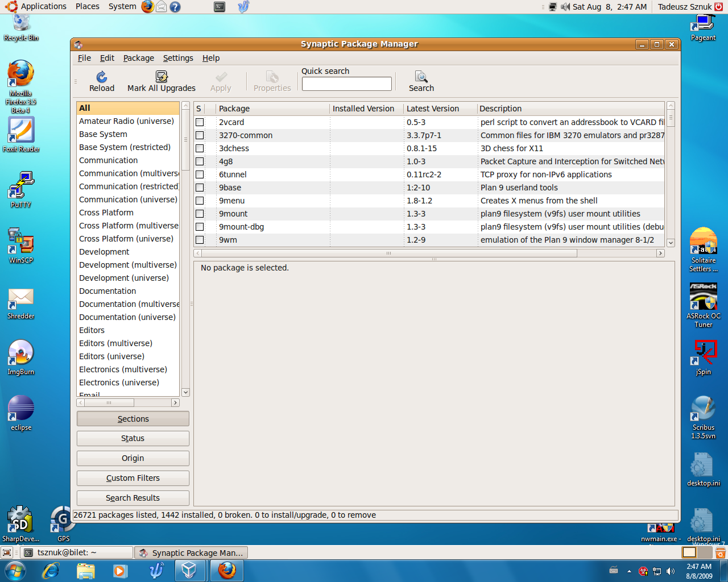This screenshot has height=582, width=728.
Task: Click the volume icon in top panel
Action: pyautogui.click(x=565, y=7)
